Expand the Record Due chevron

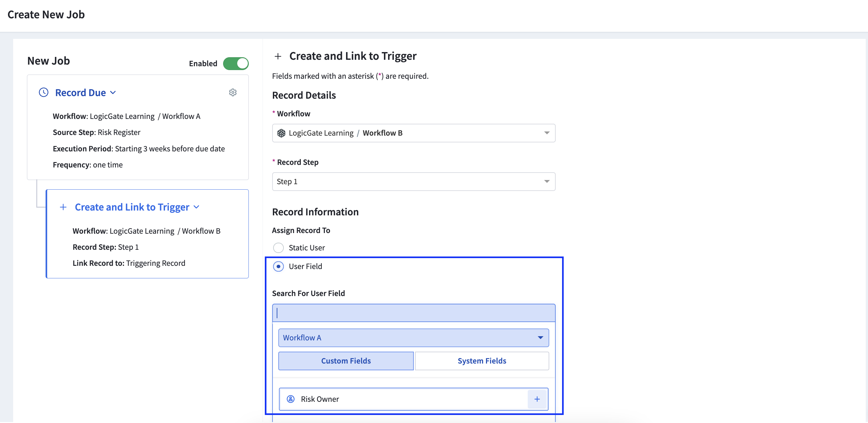click(113, 93)
